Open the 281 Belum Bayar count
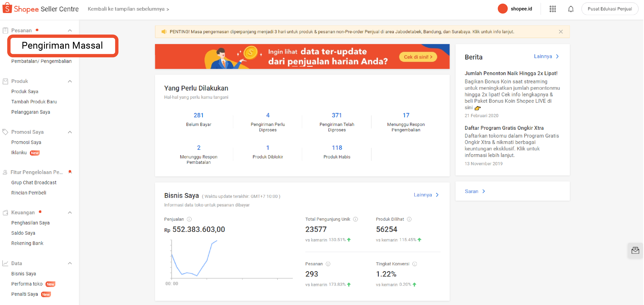Image resolution: width=644 pixels, height=305 pixels. pyautogui.click(x=198, y=115)
